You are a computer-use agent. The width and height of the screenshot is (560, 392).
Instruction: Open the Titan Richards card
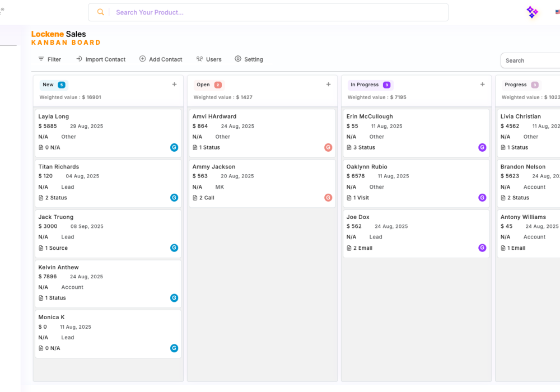point(108,183)
